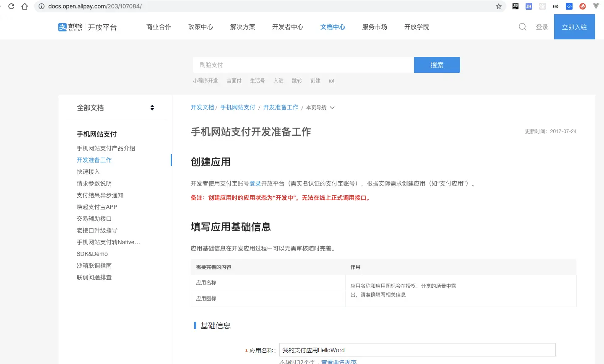Image resolution: width=604 pixels, height=364 pixels.
Task: Open 开放学院 menu
Action: [x=417, y=27]
